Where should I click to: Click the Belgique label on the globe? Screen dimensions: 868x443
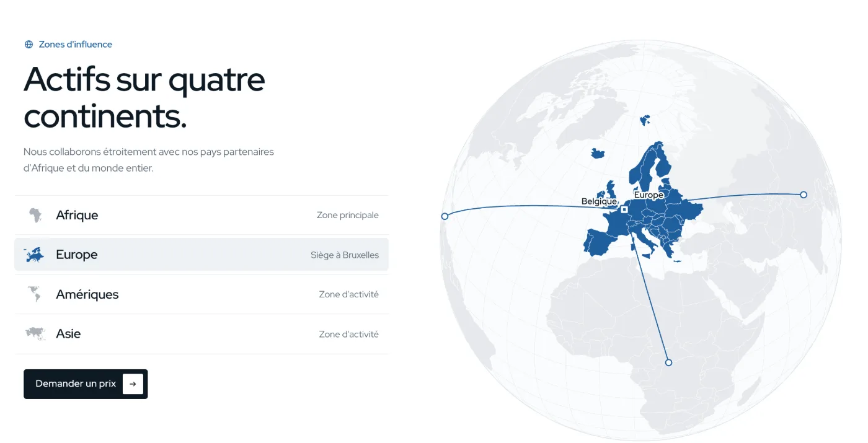[599, 201]
